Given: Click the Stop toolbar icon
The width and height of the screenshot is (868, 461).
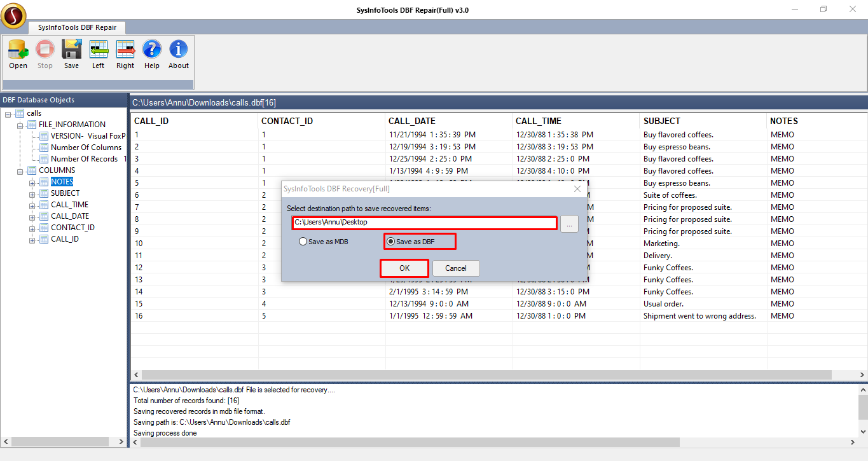Looking at the screenshot, I should pyautogui.click(x=45, y=50).
